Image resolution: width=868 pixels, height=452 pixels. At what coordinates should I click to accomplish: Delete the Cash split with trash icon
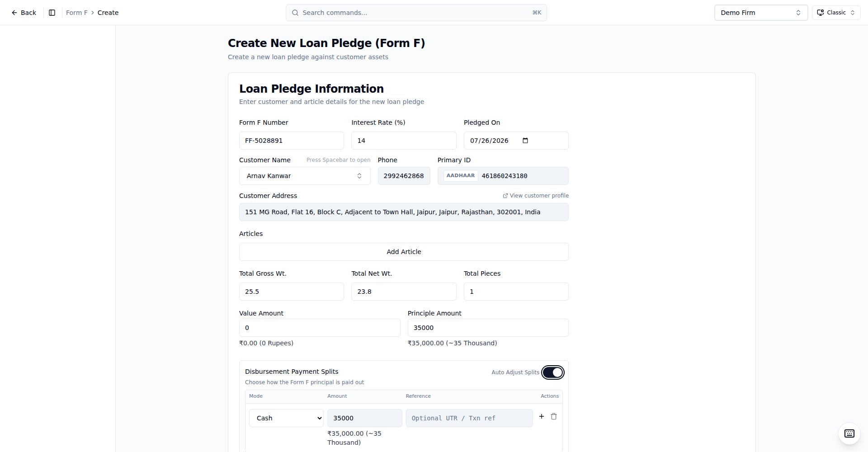pyautogui.click(x=554, y=416)
